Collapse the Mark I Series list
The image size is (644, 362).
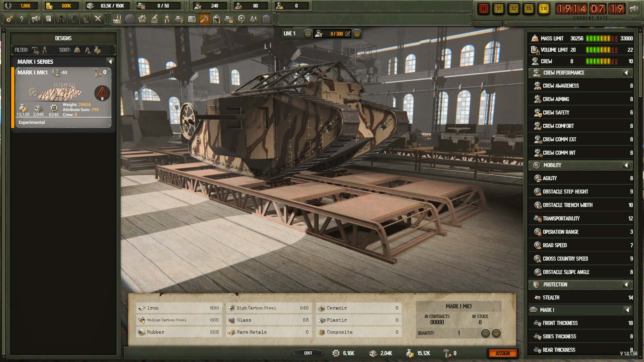click(111, 62)
